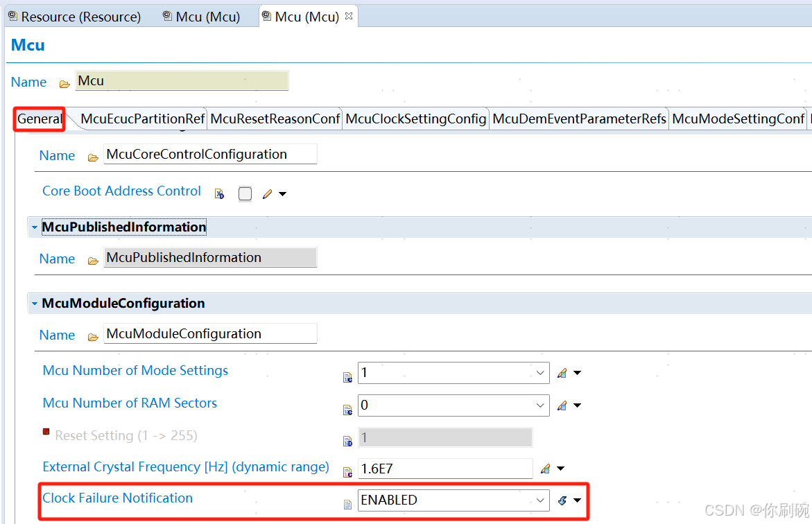
Task: Toggle the Core Boot Address Control checkbox
Action: click(245, 193)
